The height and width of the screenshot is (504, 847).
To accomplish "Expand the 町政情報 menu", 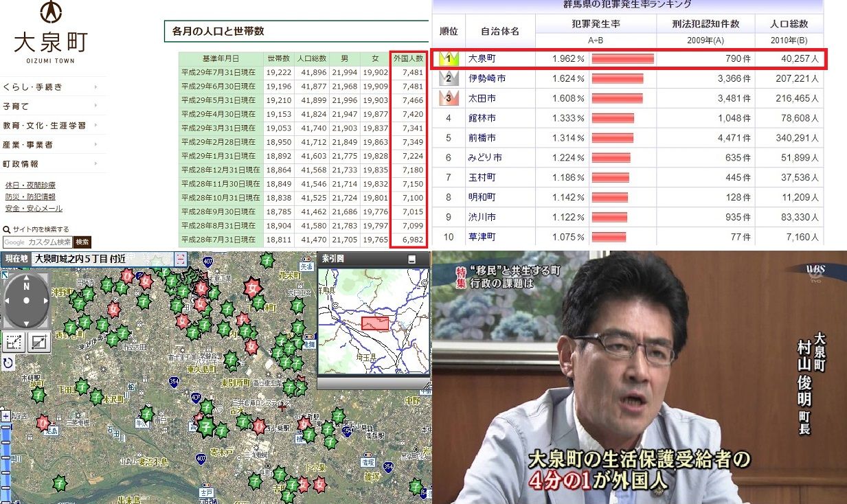I will pos(53,164).
